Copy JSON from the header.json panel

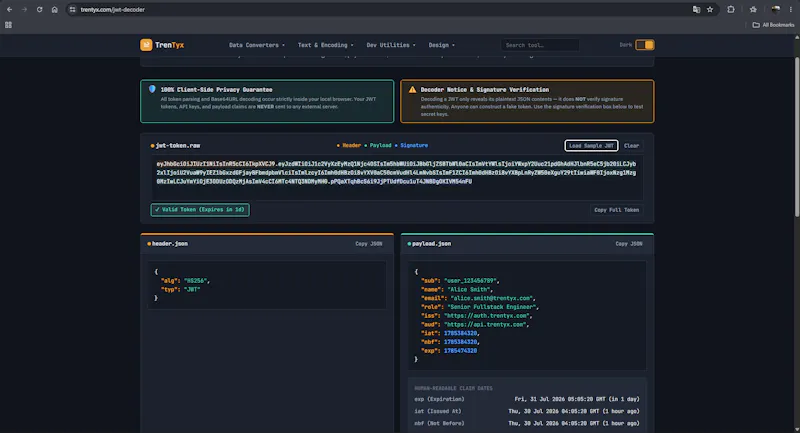(368, 244)
